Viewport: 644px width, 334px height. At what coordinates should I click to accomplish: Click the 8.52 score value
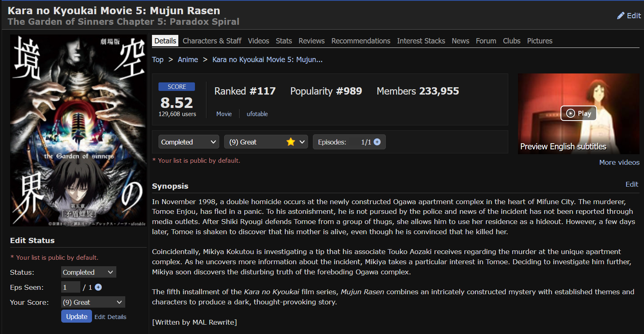click(x=177, y=102)
